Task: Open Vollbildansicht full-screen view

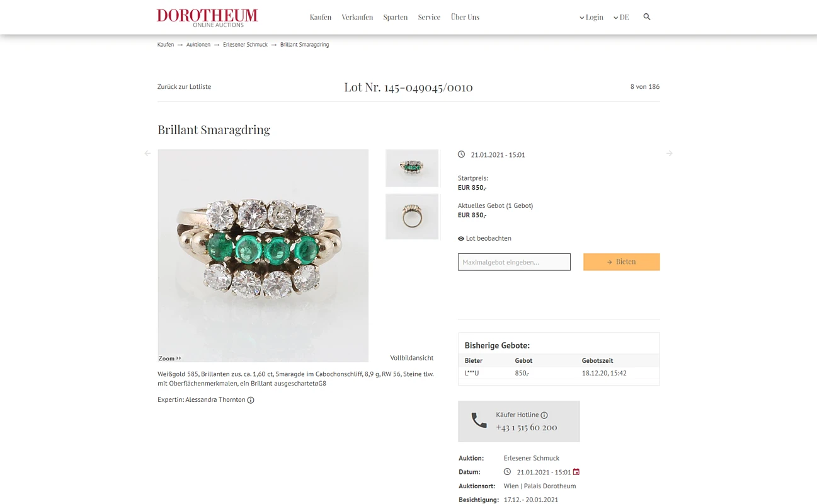Action: pos(411,358)
